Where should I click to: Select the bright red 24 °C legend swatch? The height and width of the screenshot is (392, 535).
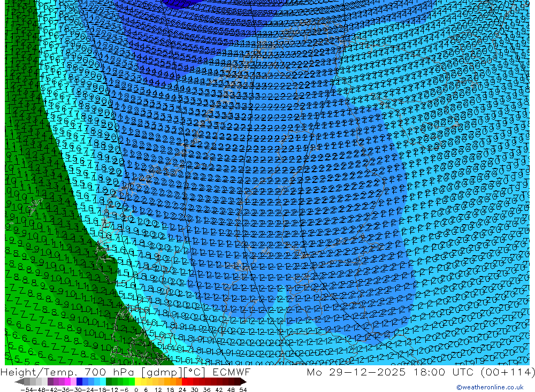(x=185, y=381)
